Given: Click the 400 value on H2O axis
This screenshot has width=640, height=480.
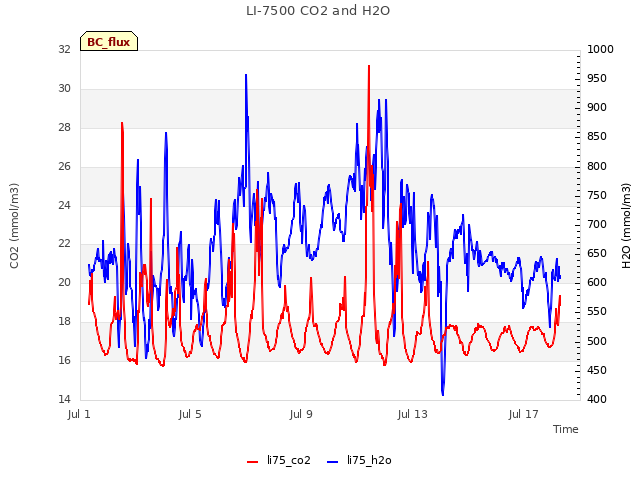Looking at the screenshot, I should 597,399.
